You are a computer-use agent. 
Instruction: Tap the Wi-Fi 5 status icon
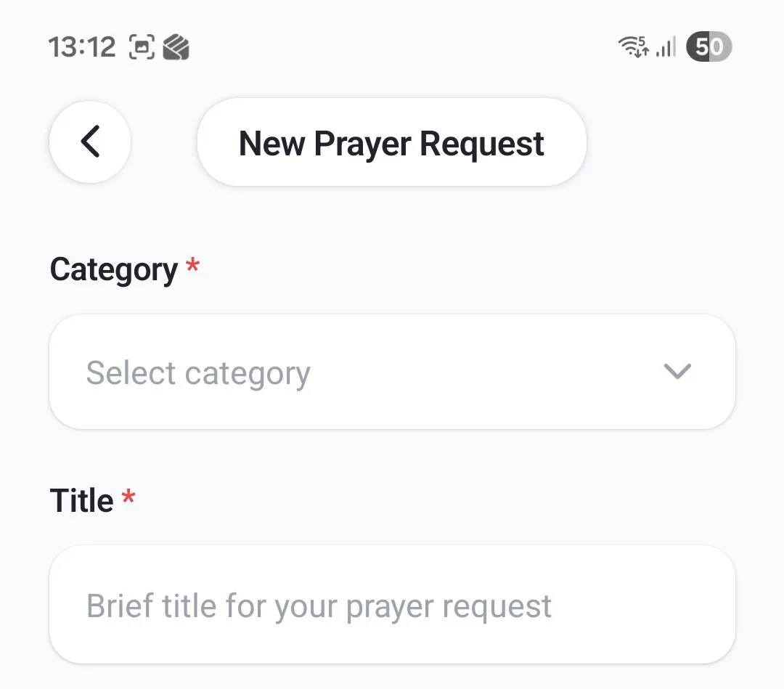[x=634, y=46]
